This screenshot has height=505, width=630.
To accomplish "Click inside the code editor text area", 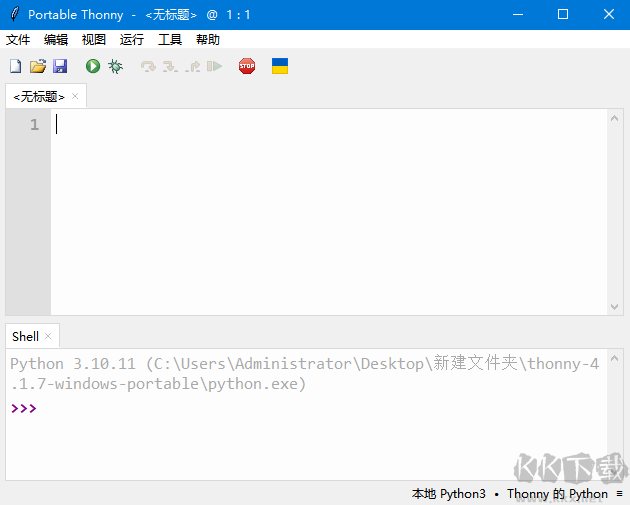I will click(329, 212).
